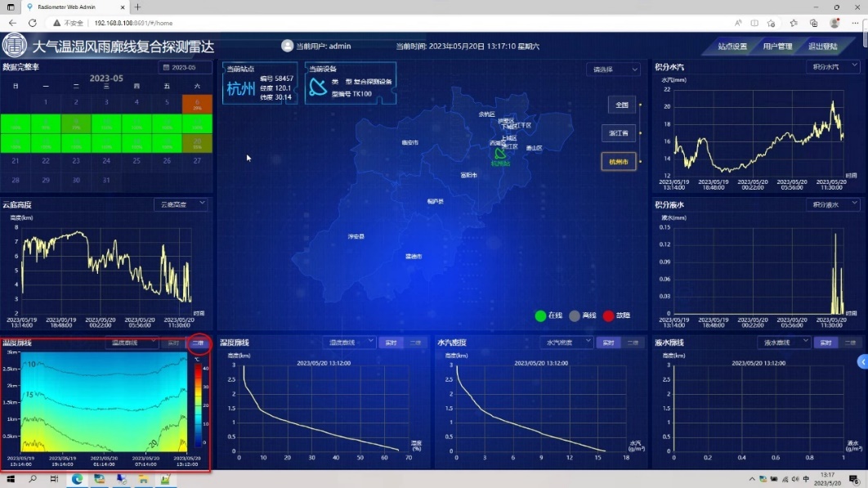This screenshot has width=868, height=488.
Task: Click the green 在线 status legend dot
Action: 539,316
